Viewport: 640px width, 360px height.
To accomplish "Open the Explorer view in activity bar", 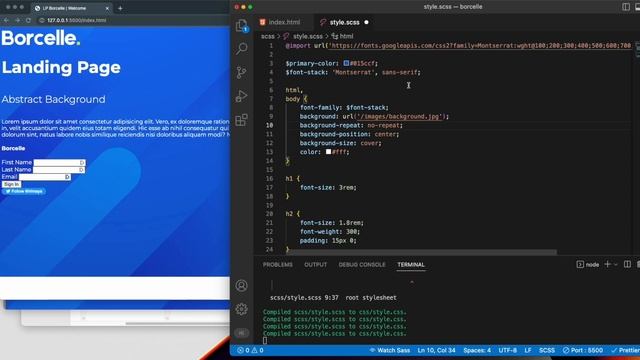I will click(x=242, y=25).
